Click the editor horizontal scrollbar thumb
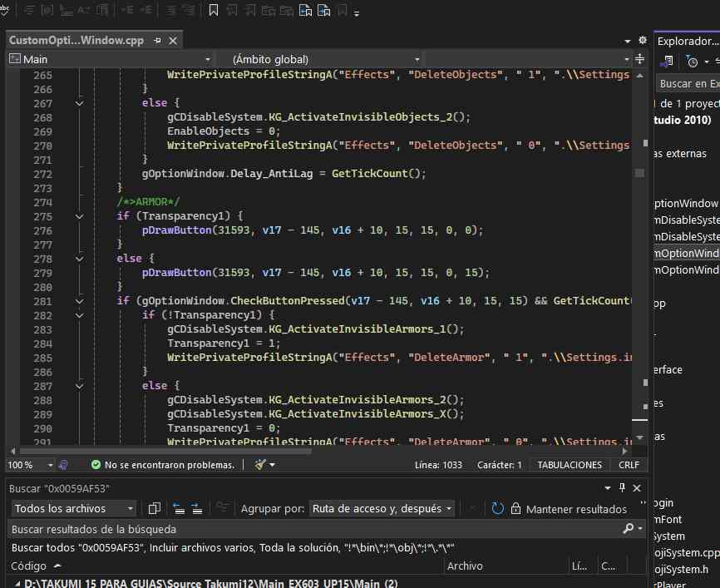 [165, 451]
